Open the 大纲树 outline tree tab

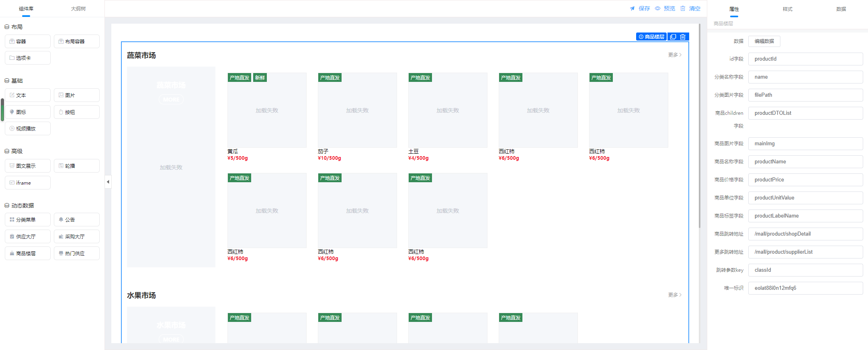(x=78, y=9)
